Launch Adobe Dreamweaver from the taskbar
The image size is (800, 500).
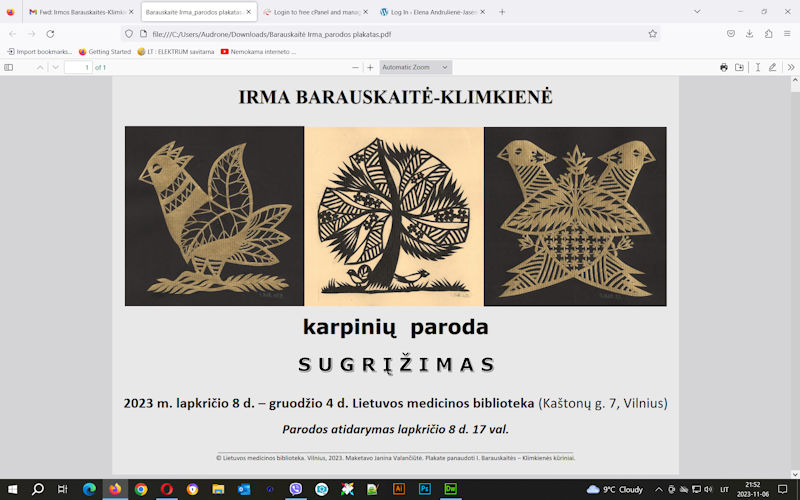451,489
